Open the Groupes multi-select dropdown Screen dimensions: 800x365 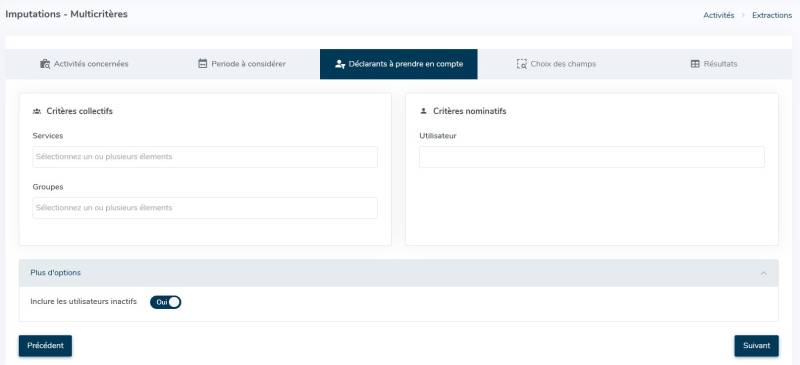pyautogui.click(x=205, y=208)
